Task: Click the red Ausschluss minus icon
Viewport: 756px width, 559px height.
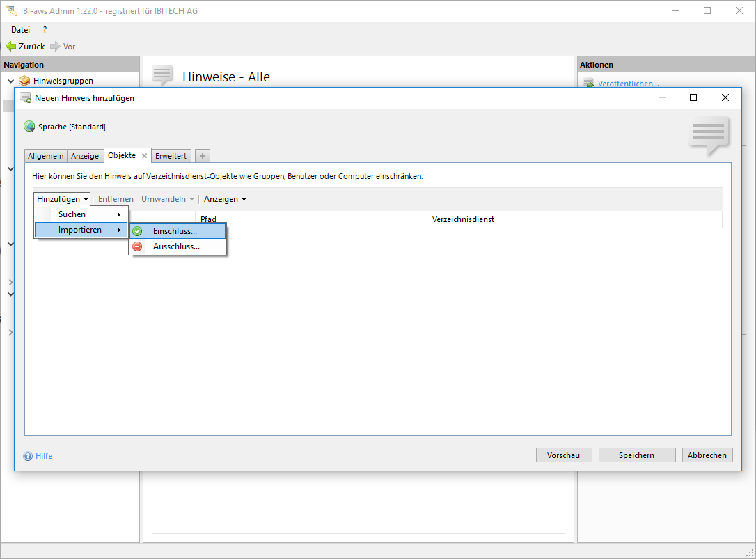Action: coord(138,246)
